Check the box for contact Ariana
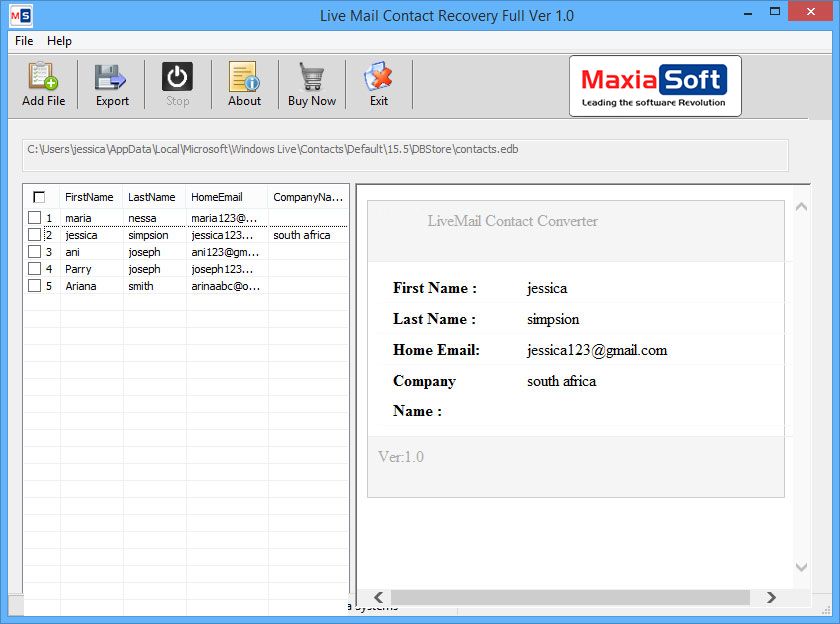The width and height of the screenshot is (840, 624). pyautogui.click(x=34, y=286)
